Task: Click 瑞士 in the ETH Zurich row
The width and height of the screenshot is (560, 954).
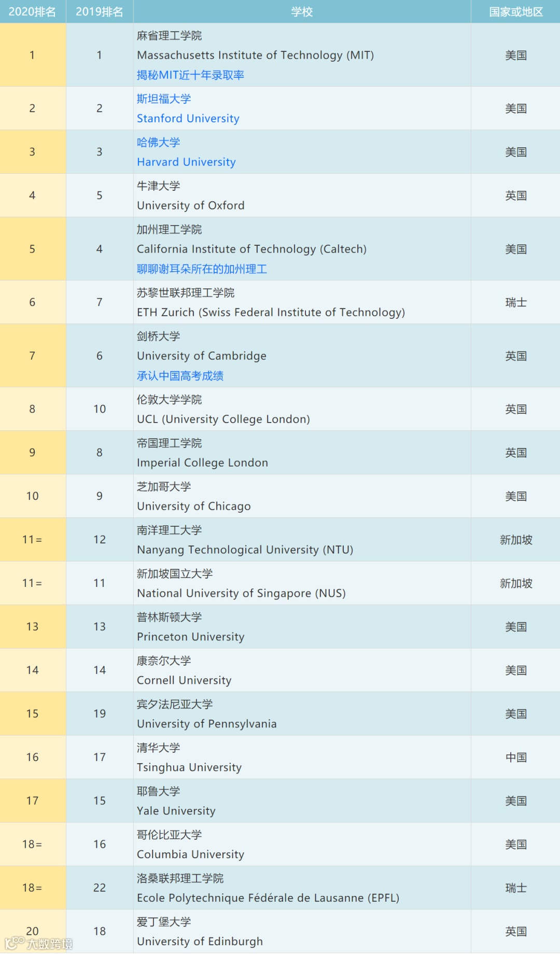Action: (x=516, y=303)
